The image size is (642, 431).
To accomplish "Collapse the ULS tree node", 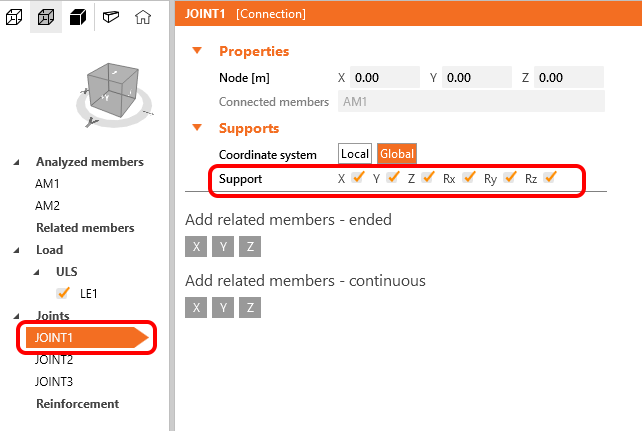I will tap(36, 272).
